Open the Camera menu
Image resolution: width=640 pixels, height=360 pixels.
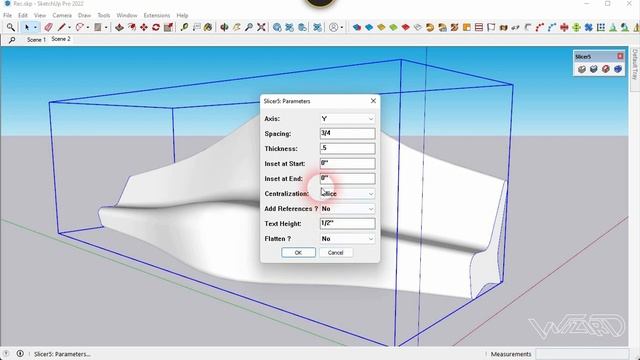(62, 15)
